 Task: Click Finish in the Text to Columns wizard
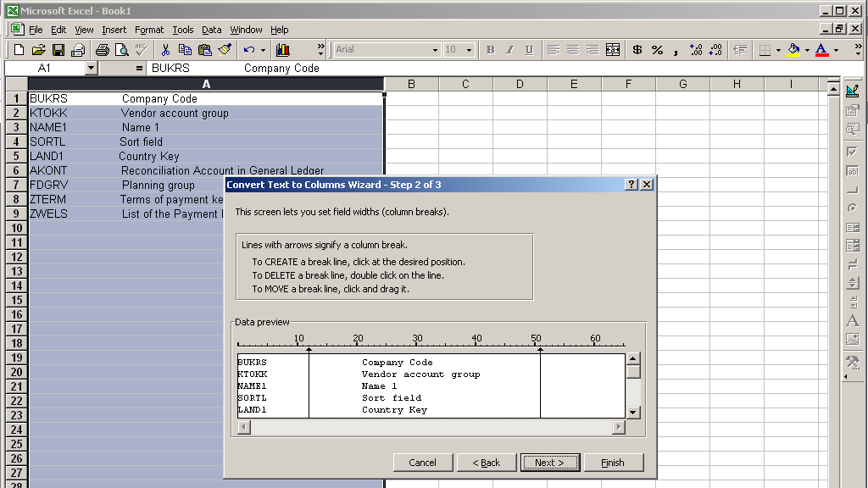tap(613, 463)
